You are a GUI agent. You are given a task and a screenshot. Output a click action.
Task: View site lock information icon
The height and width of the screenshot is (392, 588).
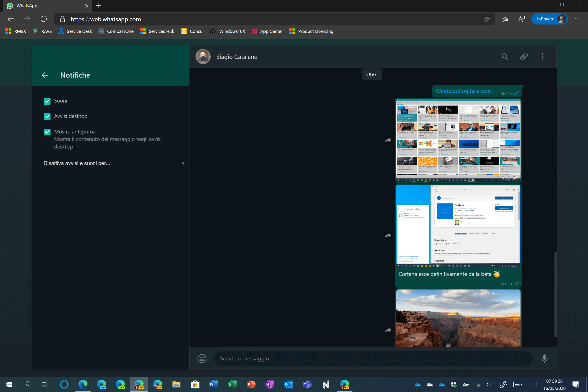62,19
